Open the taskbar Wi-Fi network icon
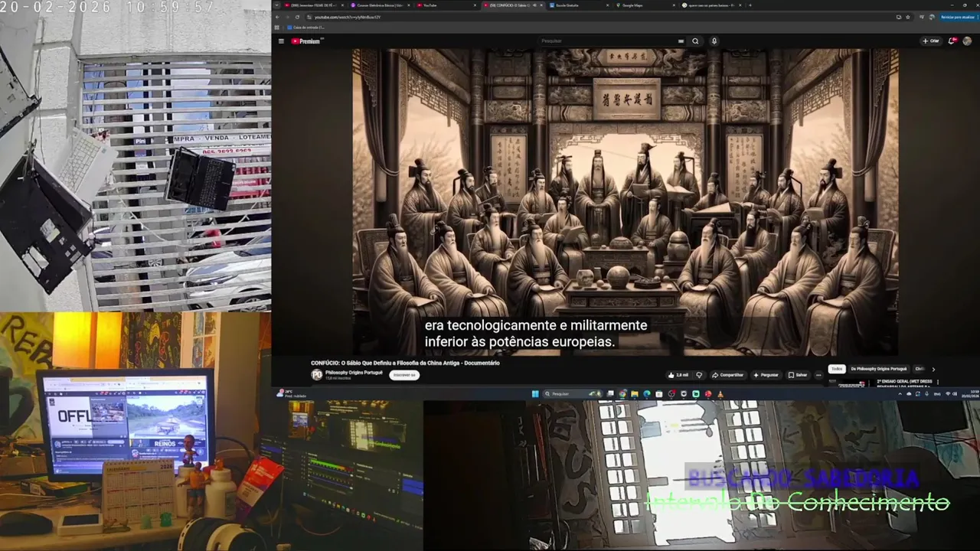 (x=948, y=393)
